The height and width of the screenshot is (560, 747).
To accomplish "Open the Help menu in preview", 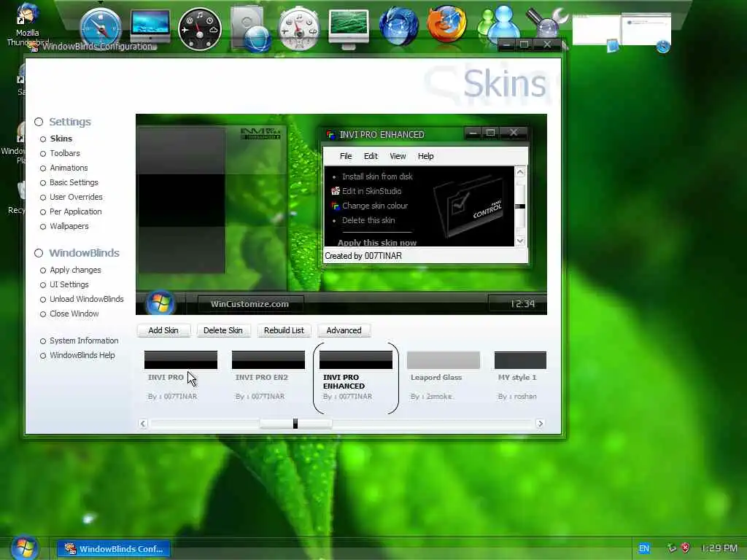I will [426, 156].
